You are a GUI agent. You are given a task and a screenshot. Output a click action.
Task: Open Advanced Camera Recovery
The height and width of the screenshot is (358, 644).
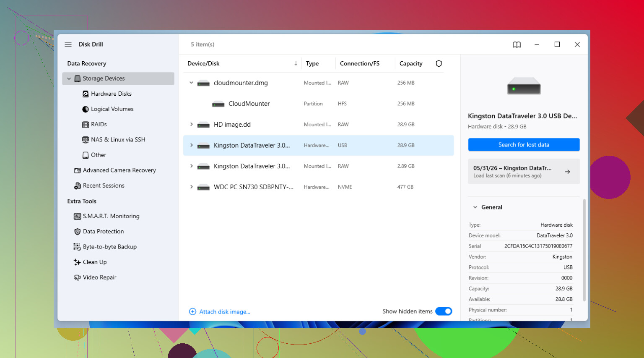click(x=119, y=170)
